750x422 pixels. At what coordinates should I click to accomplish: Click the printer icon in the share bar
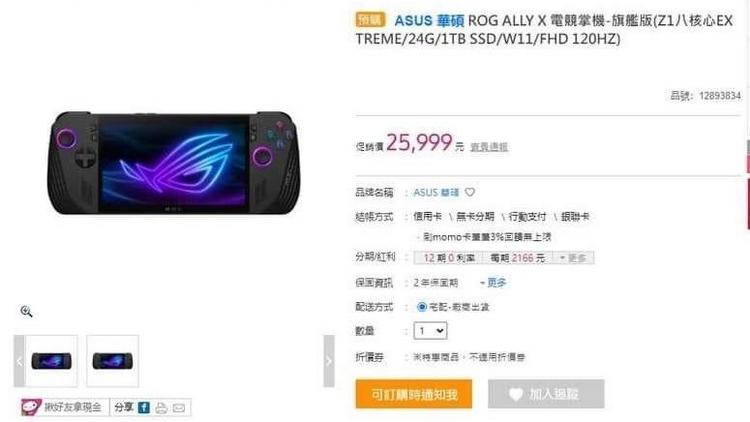pyautogui.click(x=162, y=408)
